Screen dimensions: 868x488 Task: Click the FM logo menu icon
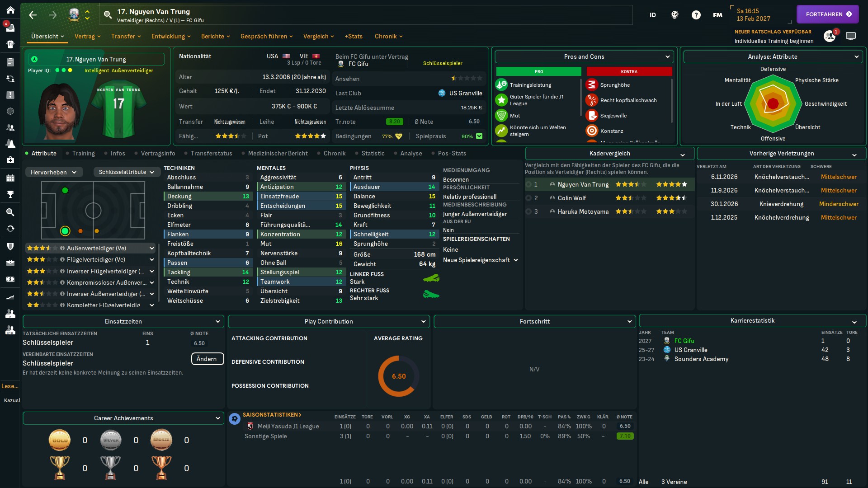(x=717, y=15)
